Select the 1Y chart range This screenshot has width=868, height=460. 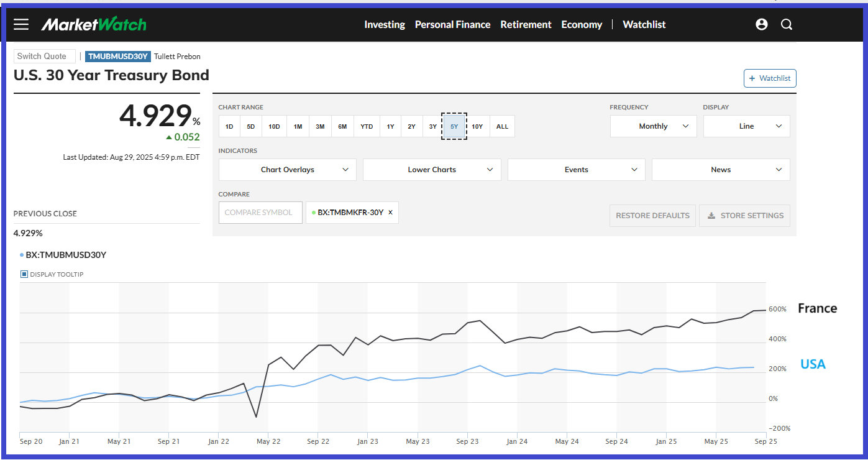click(390, 126)
